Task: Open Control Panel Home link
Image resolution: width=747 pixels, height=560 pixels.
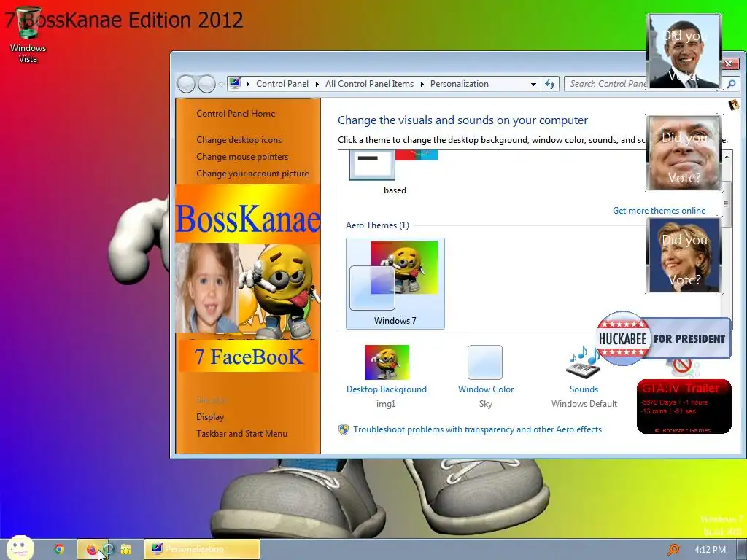Action: [x=236, y=113]
